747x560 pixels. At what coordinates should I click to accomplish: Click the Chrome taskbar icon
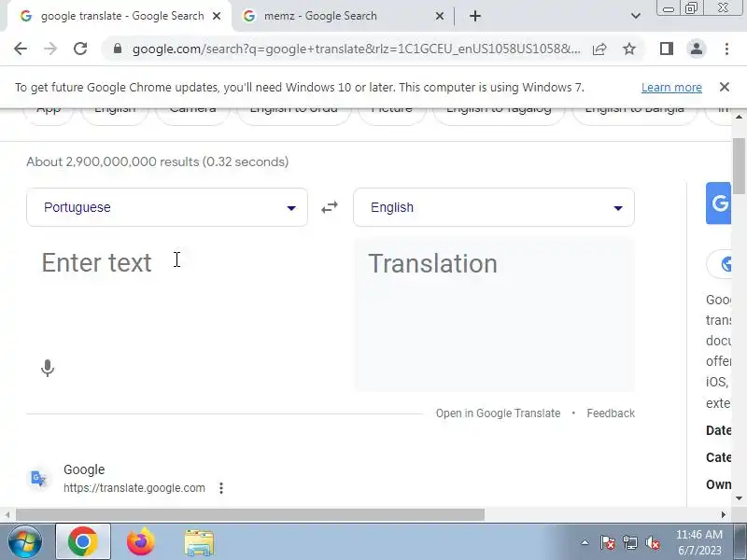pos(83,542)
